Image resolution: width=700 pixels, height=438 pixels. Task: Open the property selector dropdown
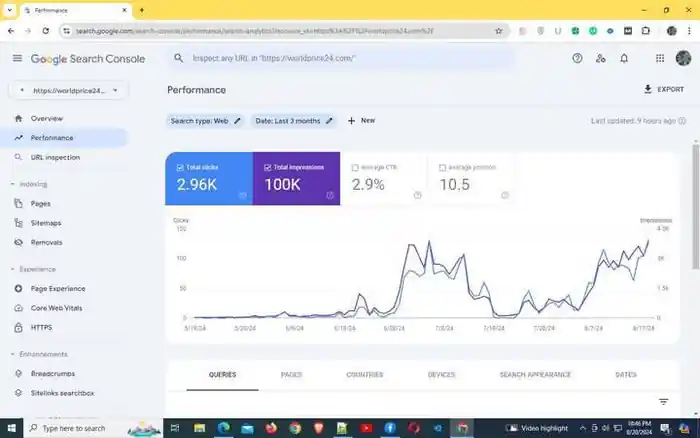(69, 91)
